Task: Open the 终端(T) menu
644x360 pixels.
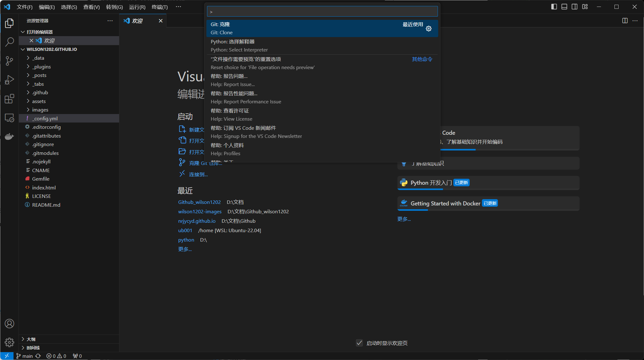Action: [x=160, y=7]
